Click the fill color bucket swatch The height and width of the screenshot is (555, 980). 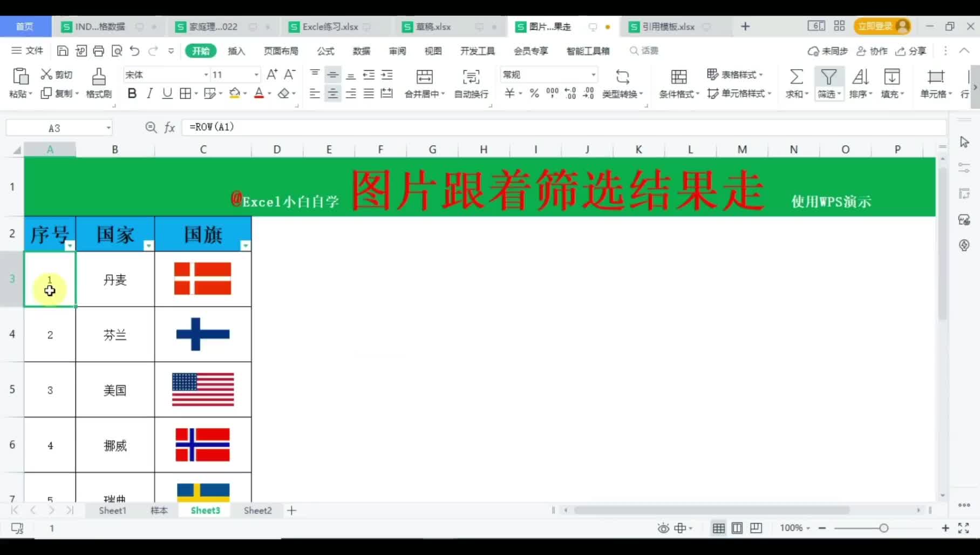coord(234,93)
